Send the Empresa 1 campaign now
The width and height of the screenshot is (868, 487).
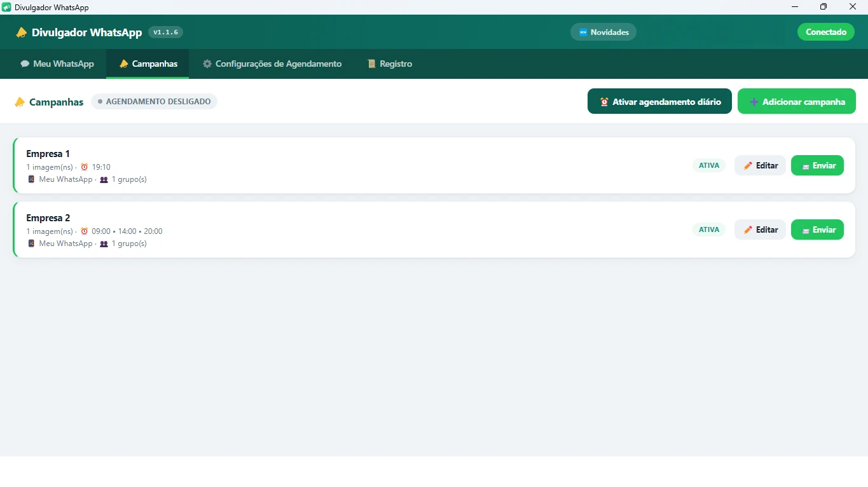(x=817, y=165)
